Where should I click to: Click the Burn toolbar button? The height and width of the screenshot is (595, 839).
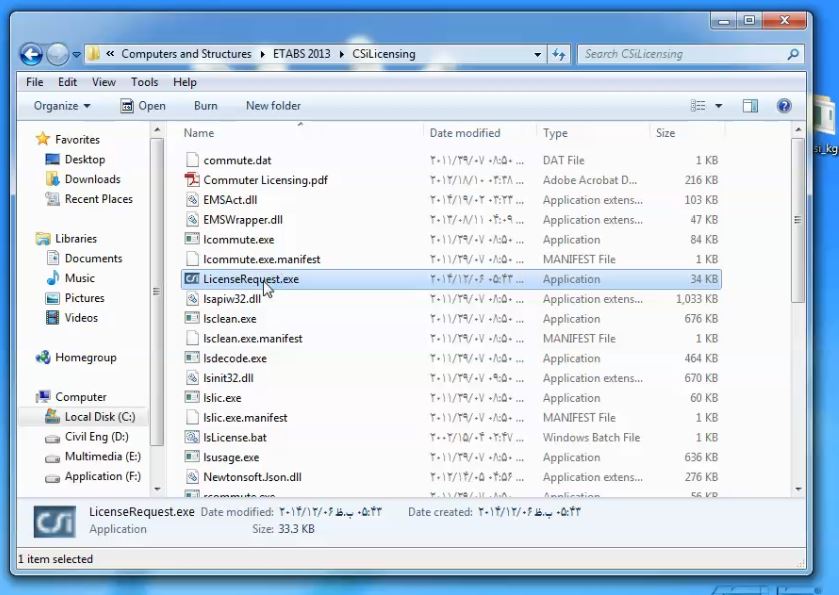(x=205, y=106)
